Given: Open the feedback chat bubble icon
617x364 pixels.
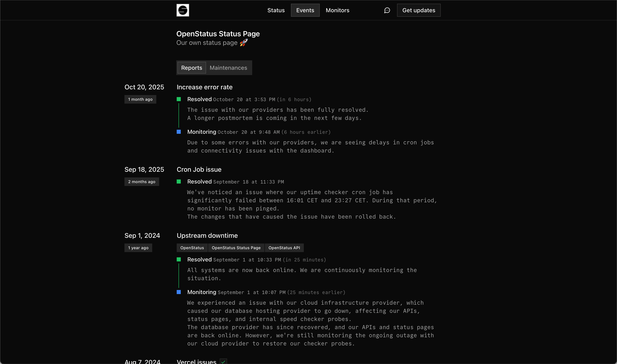Looking at the screenshot, I should coord(387,10).
